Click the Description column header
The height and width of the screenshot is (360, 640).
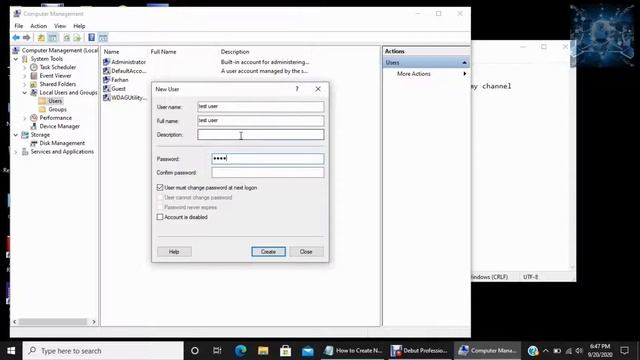click(235, 52)
